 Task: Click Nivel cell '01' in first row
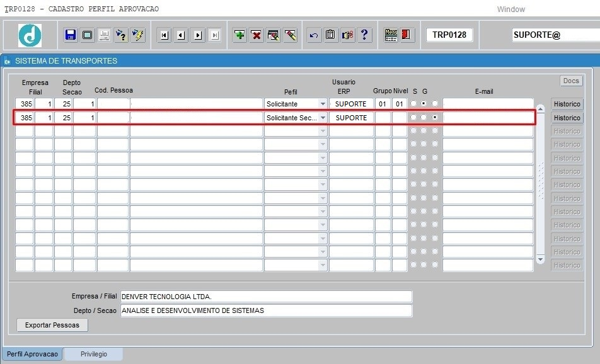tap(400, 104)
